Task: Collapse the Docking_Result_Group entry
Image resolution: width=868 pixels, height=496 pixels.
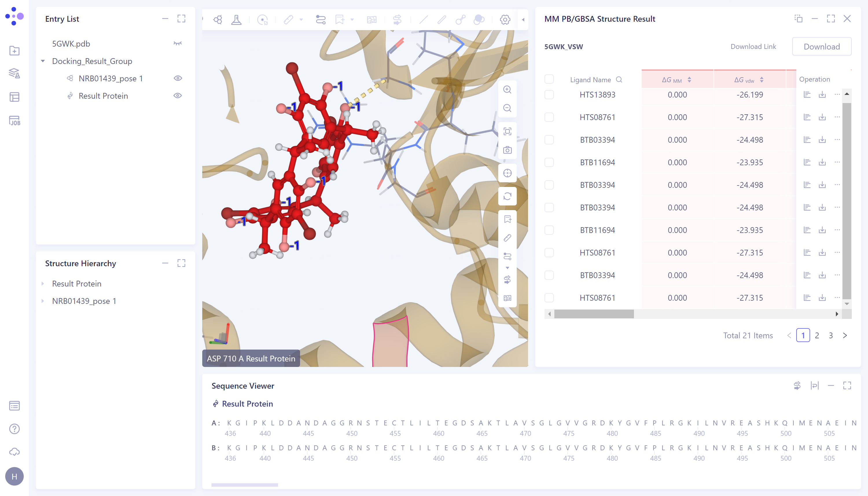Action: pos(43,61)
